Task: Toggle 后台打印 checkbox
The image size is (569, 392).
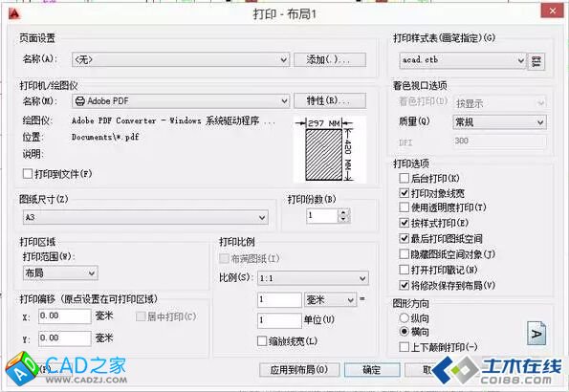Action: click(x=404, y=178)
